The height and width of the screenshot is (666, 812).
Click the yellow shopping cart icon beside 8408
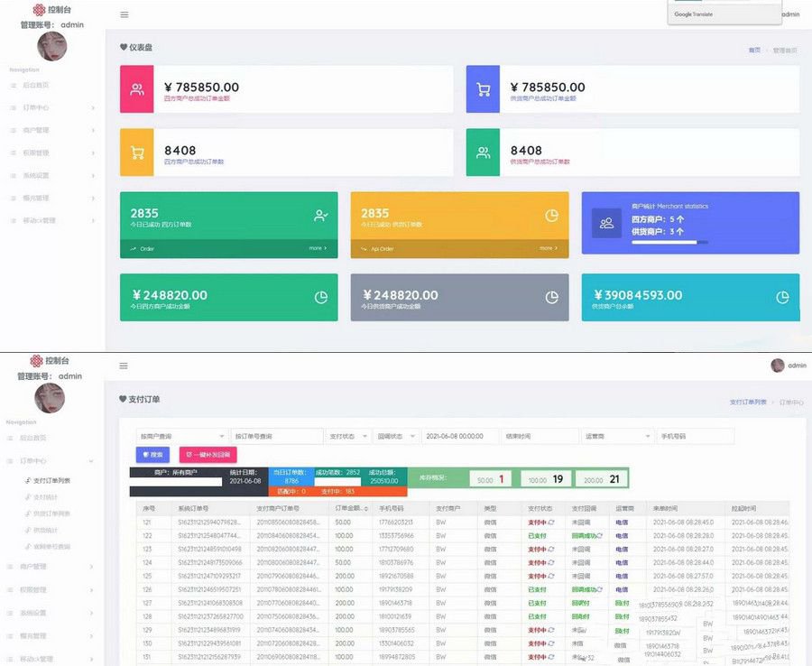(137, 153)
